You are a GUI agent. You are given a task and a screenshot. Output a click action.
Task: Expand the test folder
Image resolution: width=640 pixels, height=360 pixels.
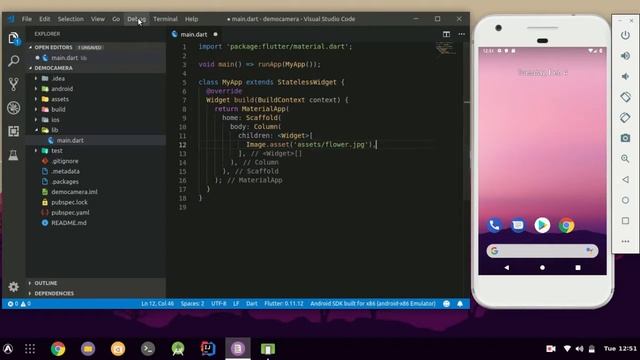pos(36,151)
